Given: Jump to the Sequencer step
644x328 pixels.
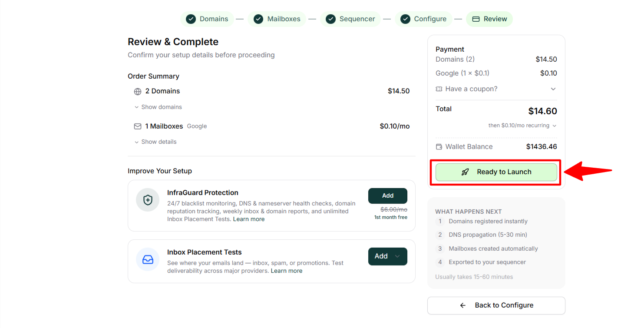Looking at the screenshot, I should coord(350,19).
